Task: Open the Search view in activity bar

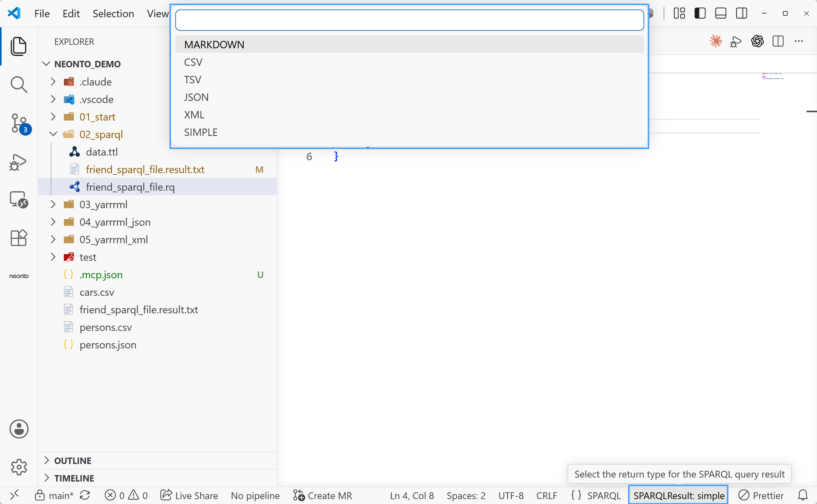Action: click(x=19, y=85)
